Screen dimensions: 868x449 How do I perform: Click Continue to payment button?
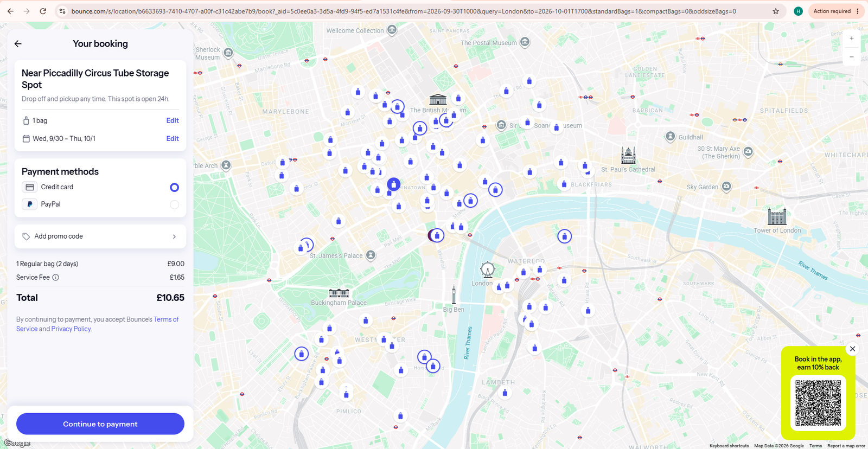[100, 424]
